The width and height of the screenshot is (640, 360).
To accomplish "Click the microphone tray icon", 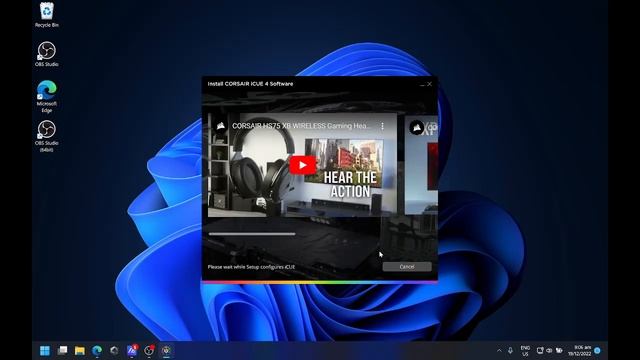I will click(x=510, y=351).
